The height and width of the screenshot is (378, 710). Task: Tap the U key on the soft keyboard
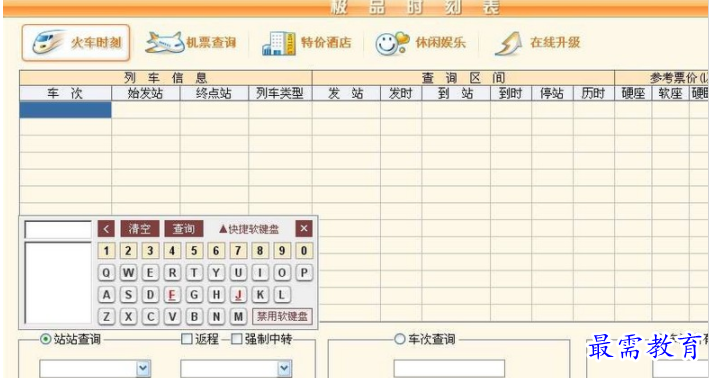pyautogui.click(x=238, y=273)
